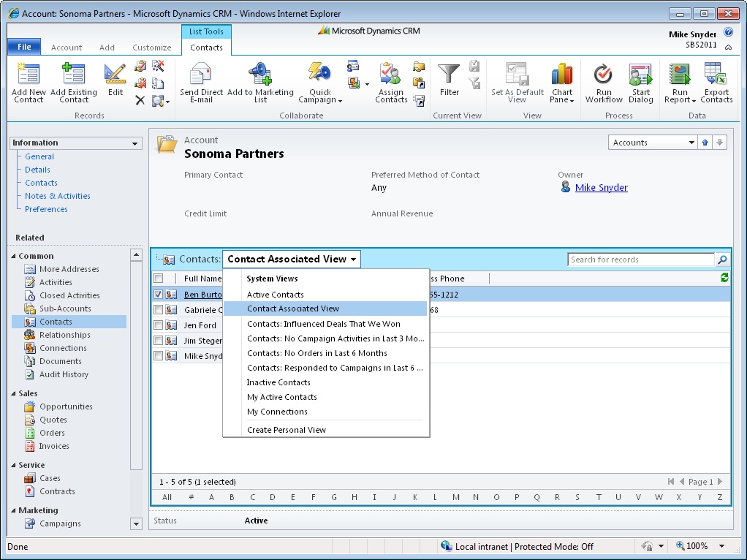
Task: Switch to the Customize ribbon tab
Action: 151,46
